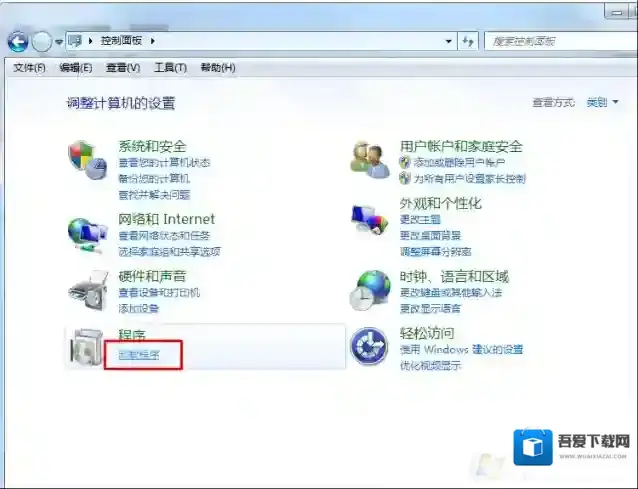Open the address bar history dropdown

tap(448, 41)
